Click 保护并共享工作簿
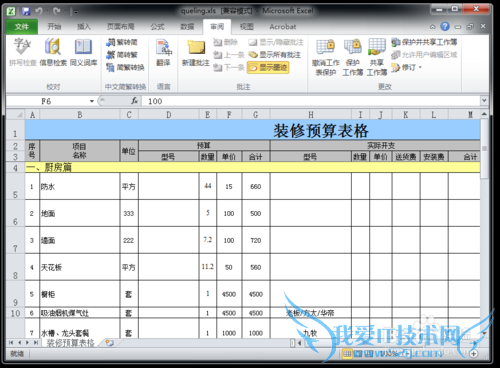Screen dimensions: 500x368 [x=424, y=42]
